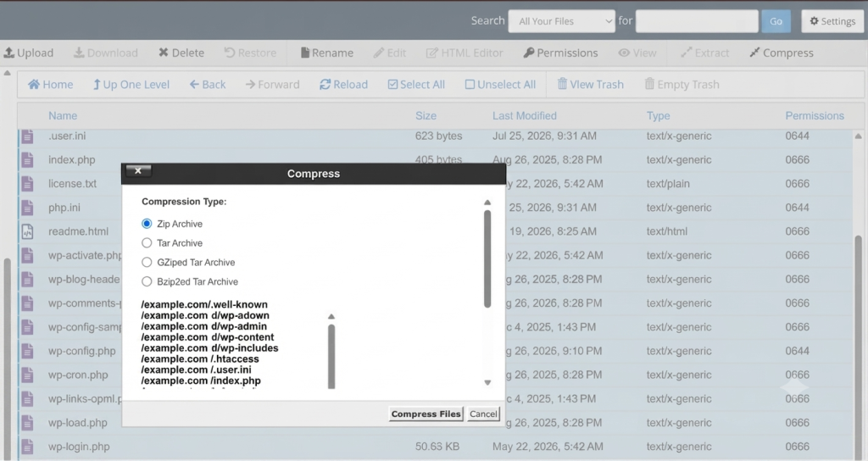Click the Edit toolbar item
This screenshot has height=461, width=868.
390,53
